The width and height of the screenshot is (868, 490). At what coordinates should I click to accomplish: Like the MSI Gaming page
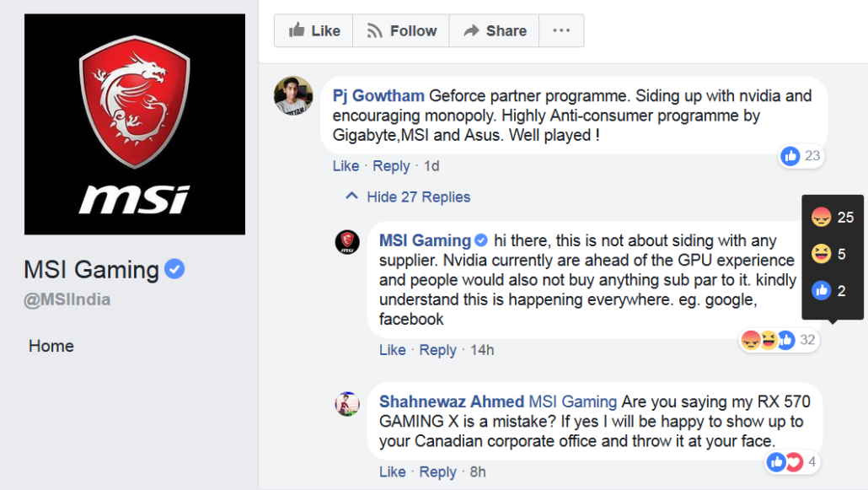pos(313,31)
